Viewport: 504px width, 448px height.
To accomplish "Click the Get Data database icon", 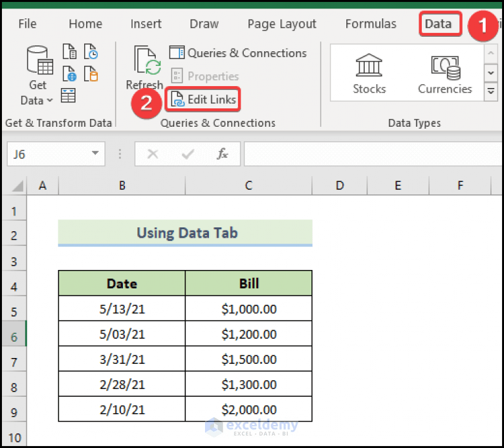I will pos(39,60).
